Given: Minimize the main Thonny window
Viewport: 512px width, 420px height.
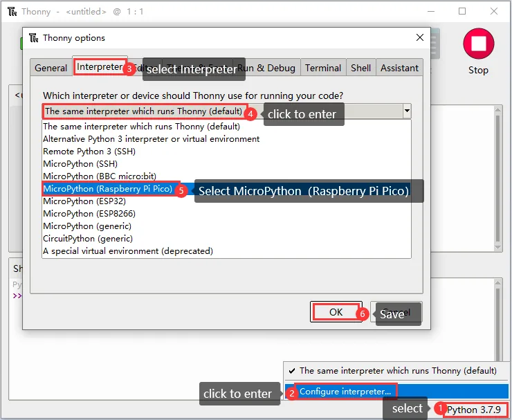Looking at the screenshot, I should coord(431,12).
